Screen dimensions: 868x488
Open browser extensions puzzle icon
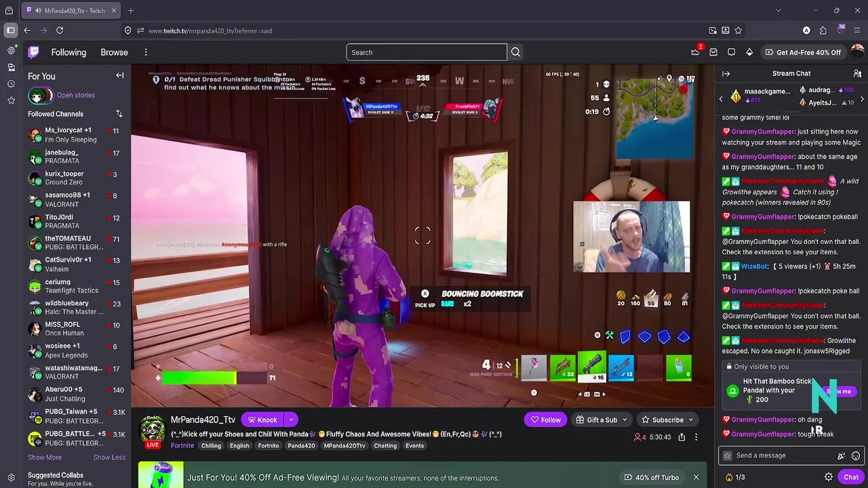tap(823, 30)
